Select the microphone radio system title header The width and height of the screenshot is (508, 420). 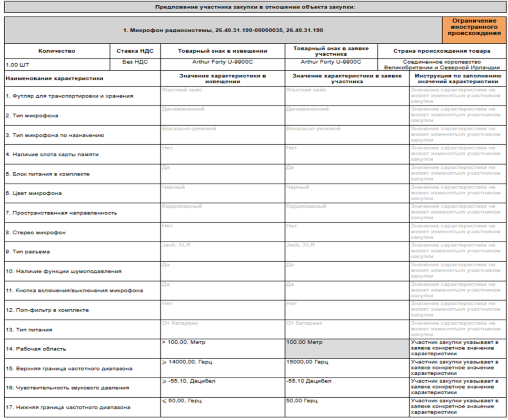point(223,30)
